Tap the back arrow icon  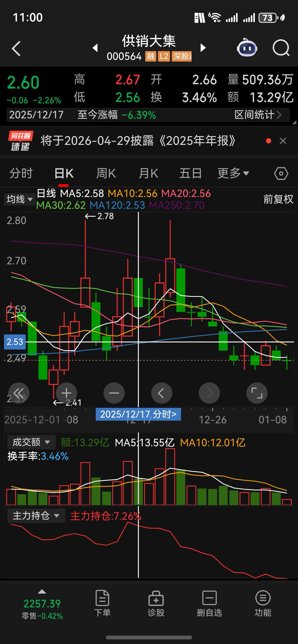click(x=16, y=49)
